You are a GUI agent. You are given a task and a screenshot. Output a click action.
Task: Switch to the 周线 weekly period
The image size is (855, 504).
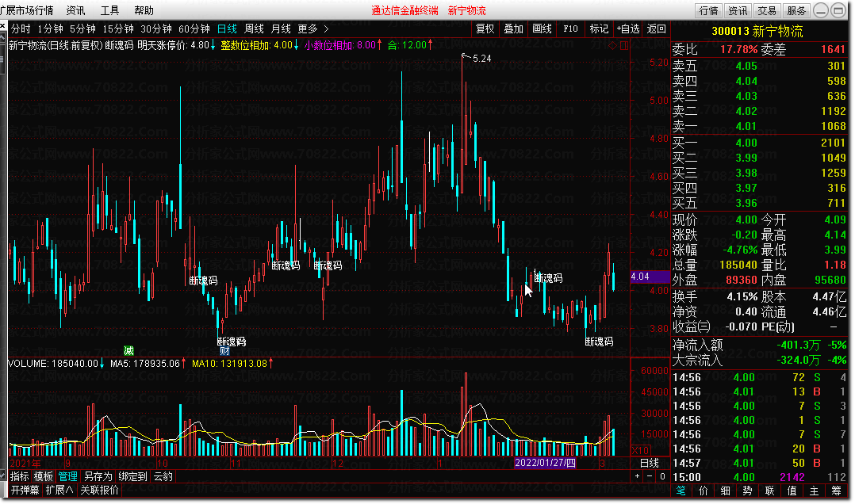click(x=254, y=29)
